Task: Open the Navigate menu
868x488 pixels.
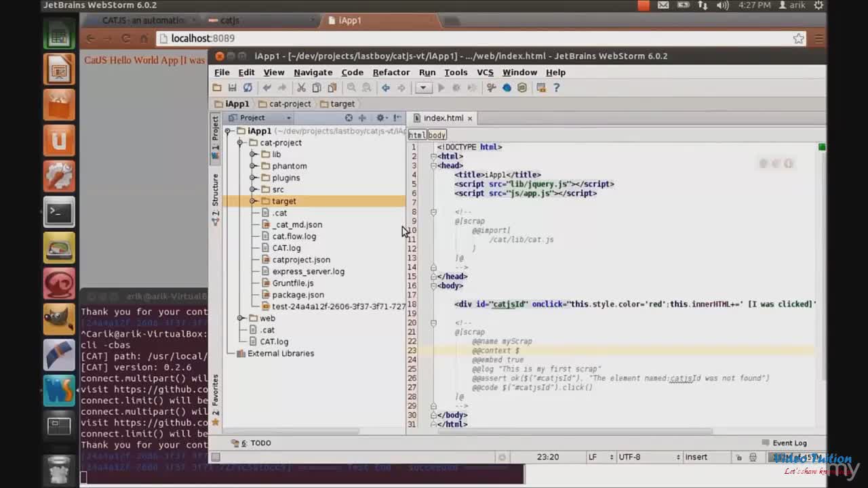Action: click(313, 73)
